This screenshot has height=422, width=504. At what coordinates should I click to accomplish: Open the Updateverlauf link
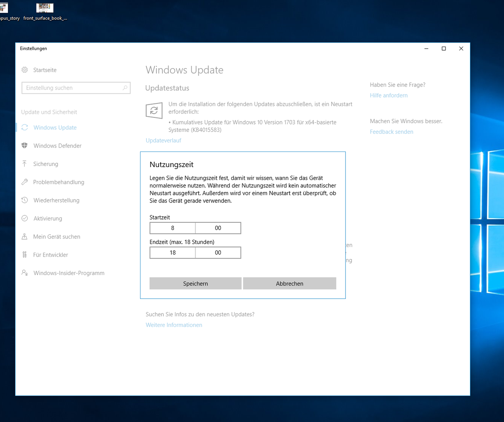(x=163, y=140)
